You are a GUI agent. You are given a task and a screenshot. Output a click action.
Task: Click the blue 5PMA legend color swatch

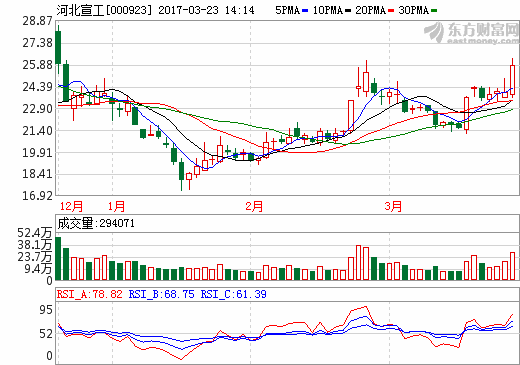(305, 11)
